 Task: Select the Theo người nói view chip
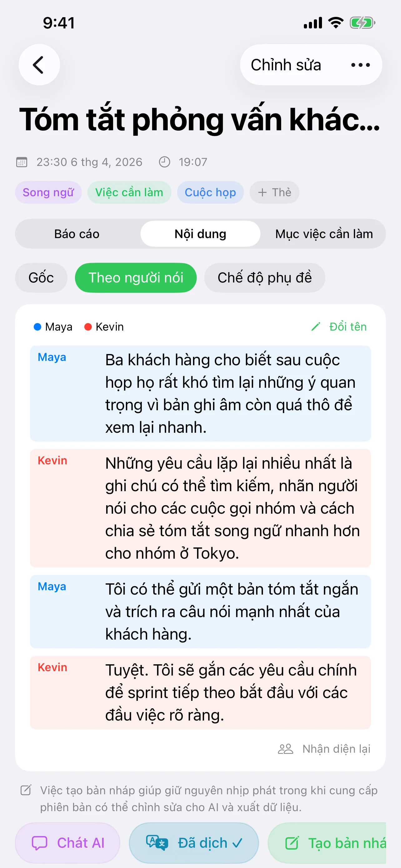coord(136,278)
